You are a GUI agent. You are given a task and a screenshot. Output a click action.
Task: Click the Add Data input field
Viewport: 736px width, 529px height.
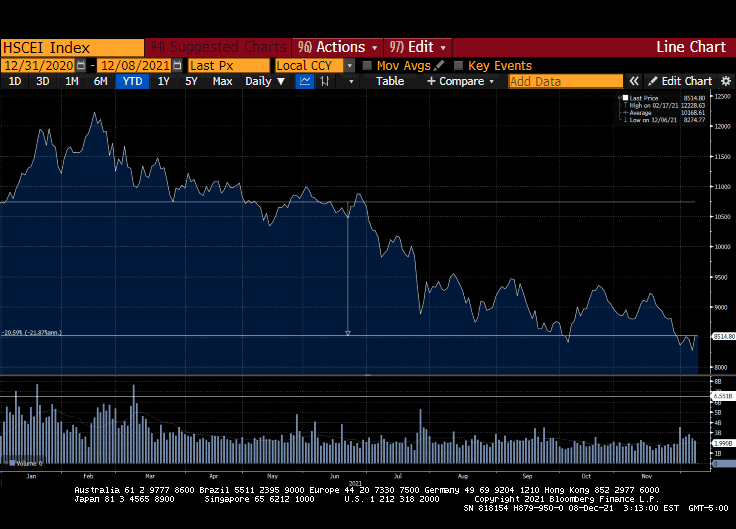566,81
